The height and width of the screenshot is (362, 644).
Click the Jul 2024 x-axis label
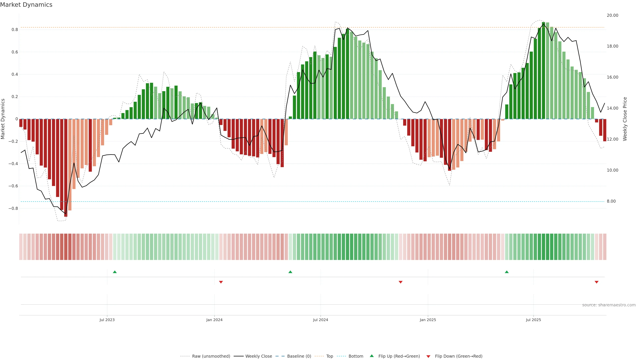320,320
